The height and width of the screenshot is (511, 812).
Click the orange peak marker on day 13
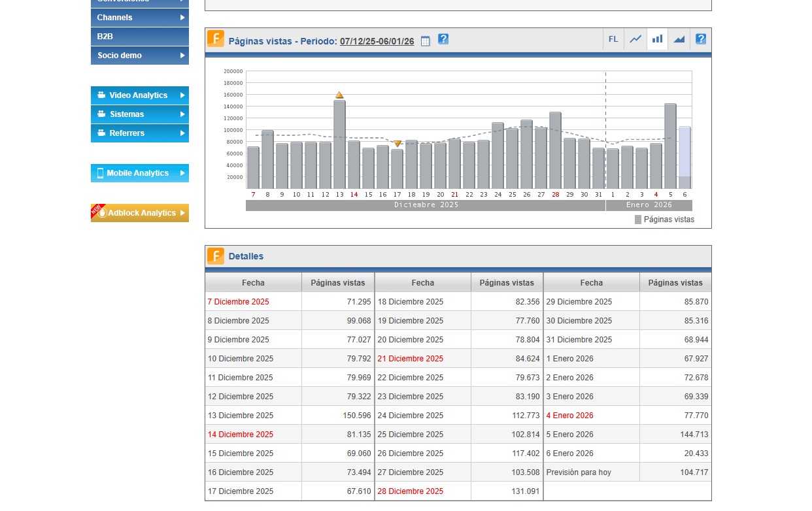click(339, 95)
